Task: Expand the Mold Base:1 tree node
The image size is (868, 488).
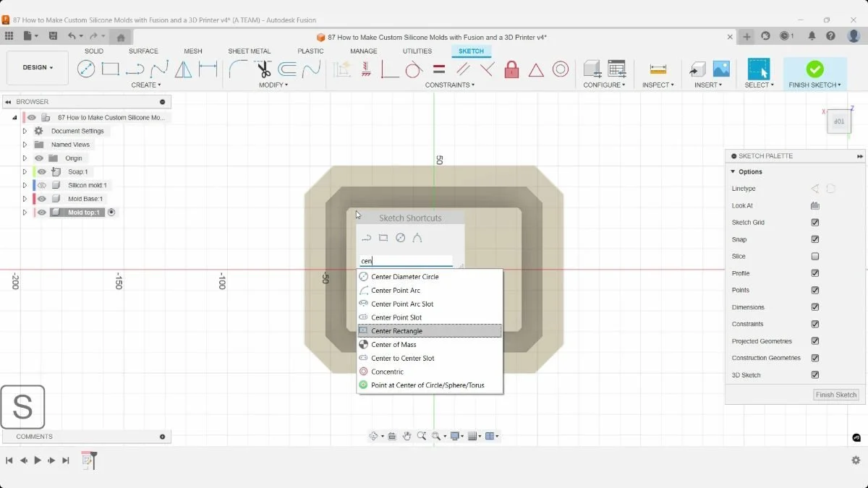Action: 25,199
